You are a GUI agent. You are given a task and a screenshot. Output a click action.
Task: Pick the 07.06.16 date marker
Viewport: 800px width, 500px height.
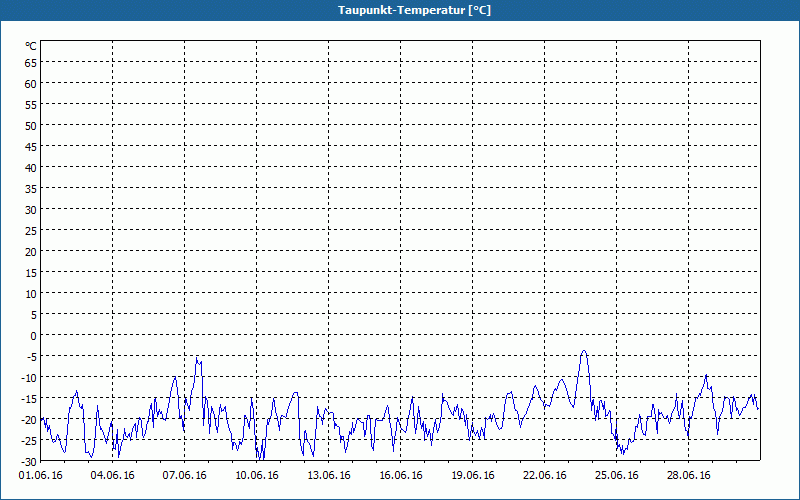pyautogui.click(x=185, y=475)
